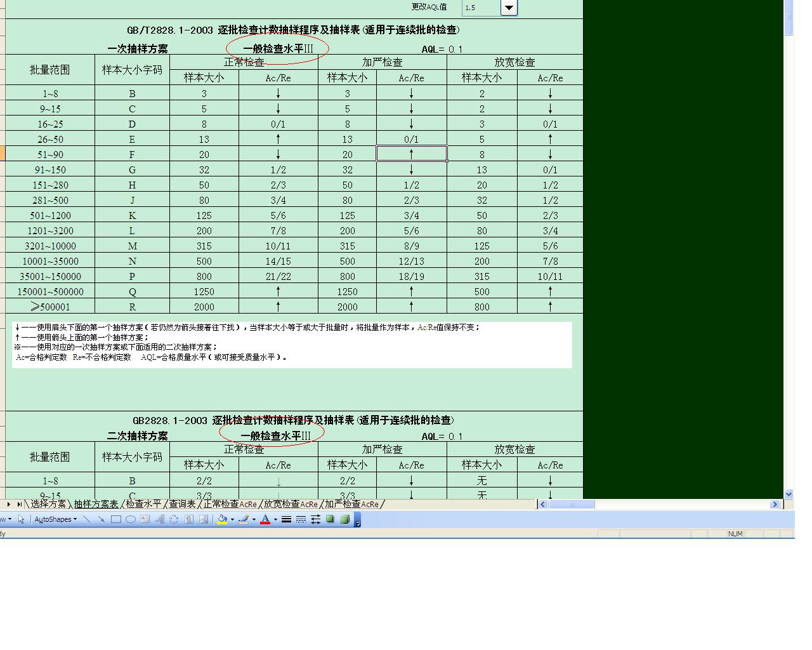Open the Dash Style options
812x650 pixels.
coord(301,519)
